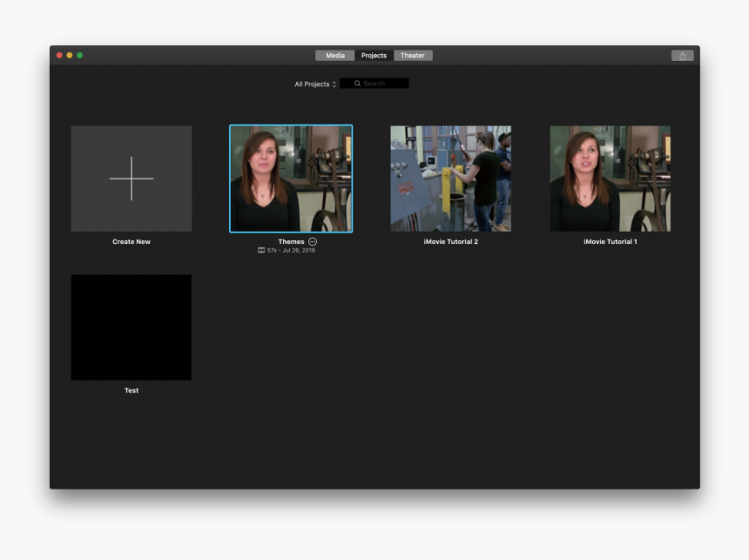The height and width of the screenshot is (560, 749).
Task: Click the iMovie Tutorial 2 project name
Action: pos(450,241)
